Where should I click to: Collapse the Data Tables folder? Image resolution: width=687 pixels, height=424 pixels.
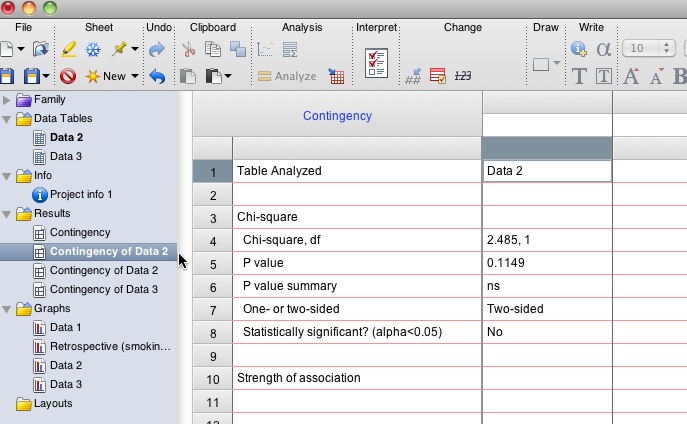click(8, 119)
